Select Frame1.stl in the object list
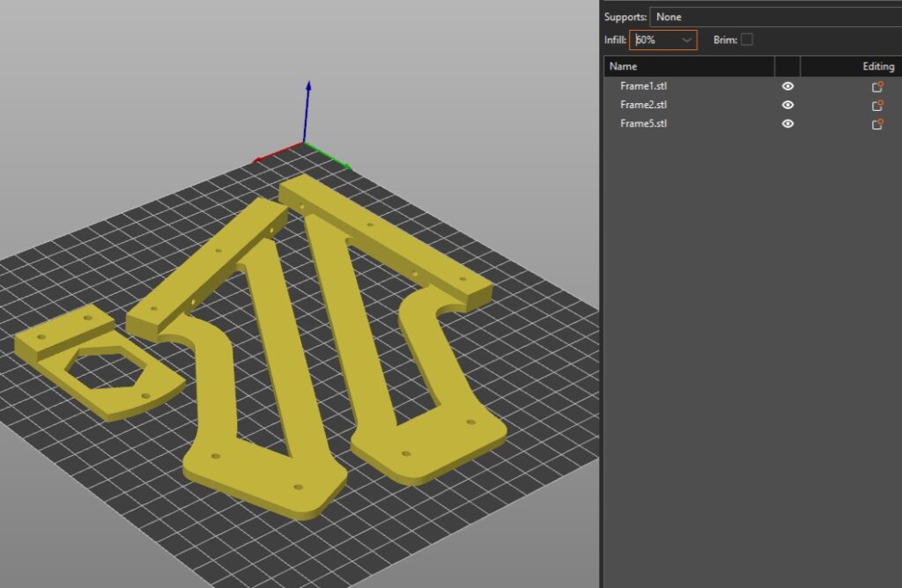 [643, 86]
